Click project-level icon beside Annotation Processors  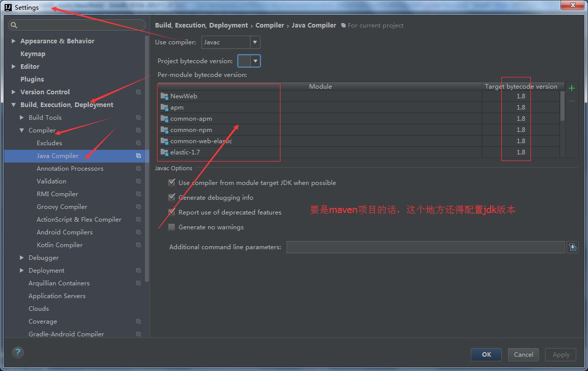pos(138,168)
